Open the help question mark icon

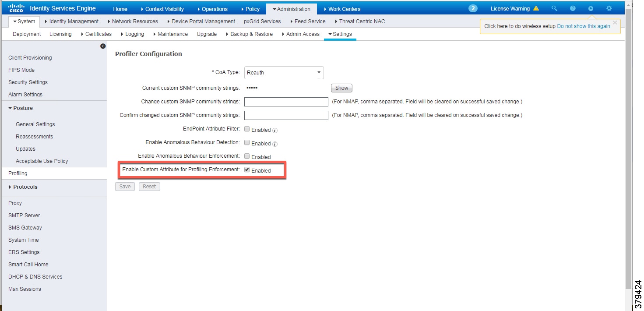[x=573, y=8]
